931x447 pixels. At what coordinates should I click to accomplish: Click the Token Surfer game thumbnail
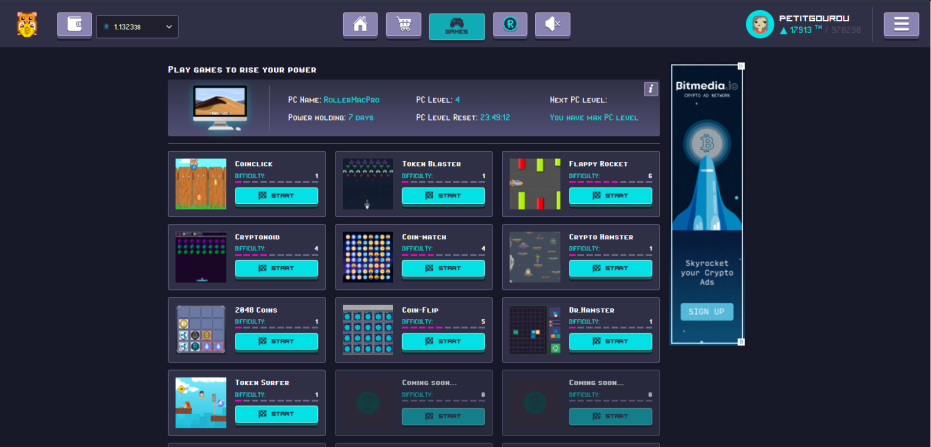pos(201,403)
